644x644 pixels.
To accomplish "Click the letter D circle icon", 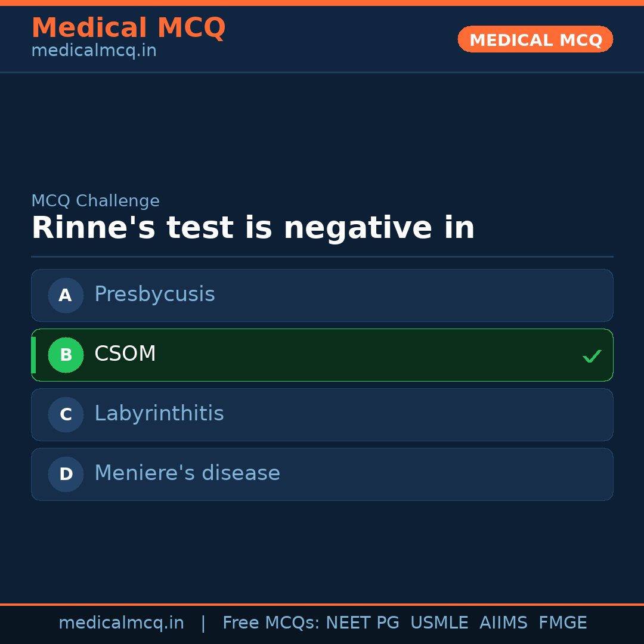I will (x=66, y=474).
